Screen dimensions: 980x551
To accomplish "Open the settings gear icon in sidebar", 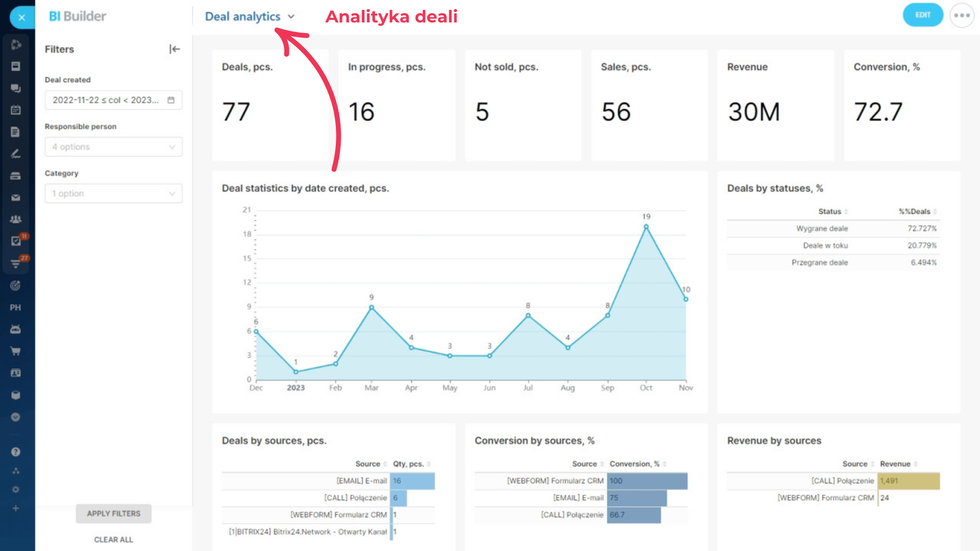I will pyautogui.click(x=16, y=489).
